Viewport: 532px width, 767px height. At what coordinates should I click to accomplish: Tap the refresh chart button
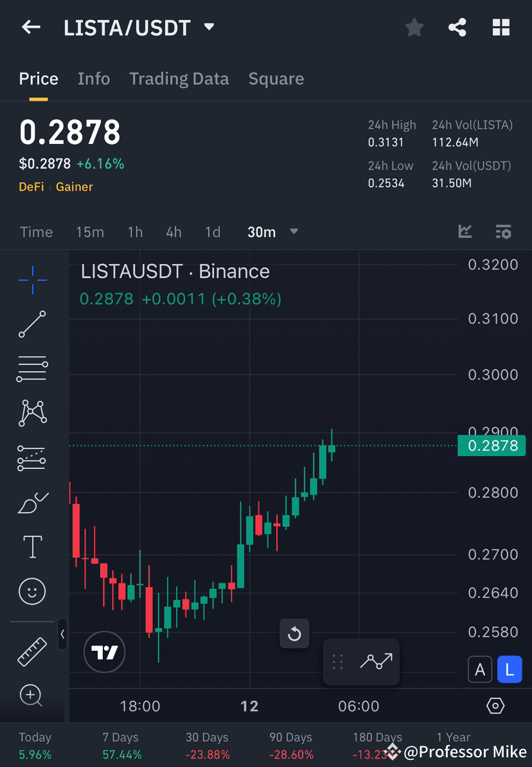[x=294, y=633]
